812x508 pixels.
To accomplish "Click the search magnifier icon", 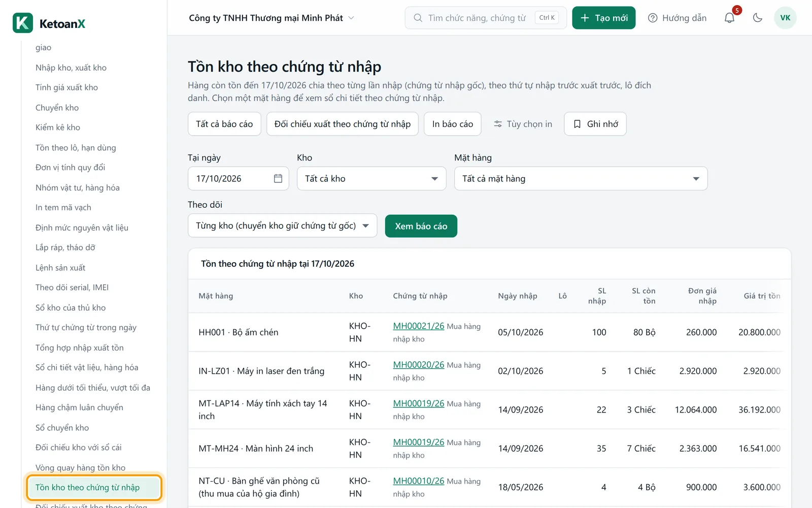I will tap(418, 18).
